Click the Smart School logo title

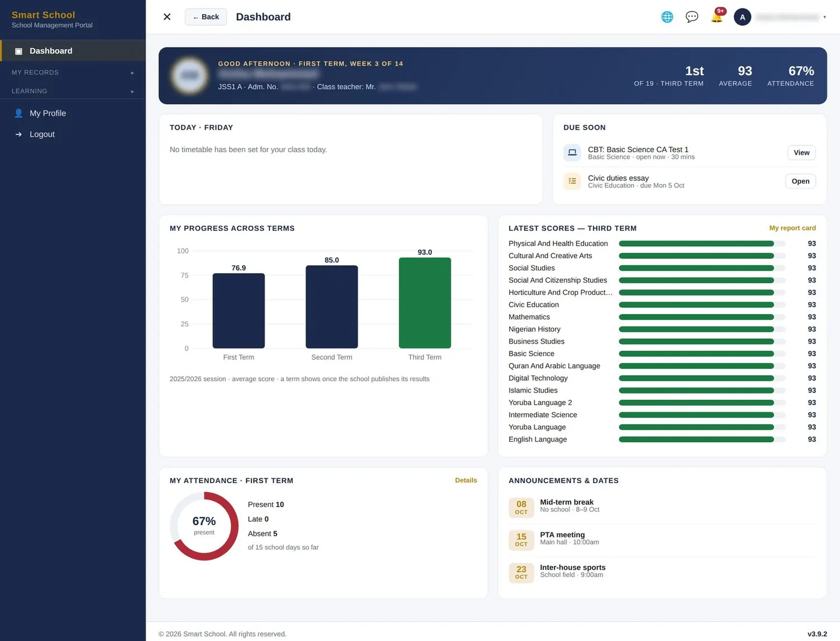tap(43, 15)
